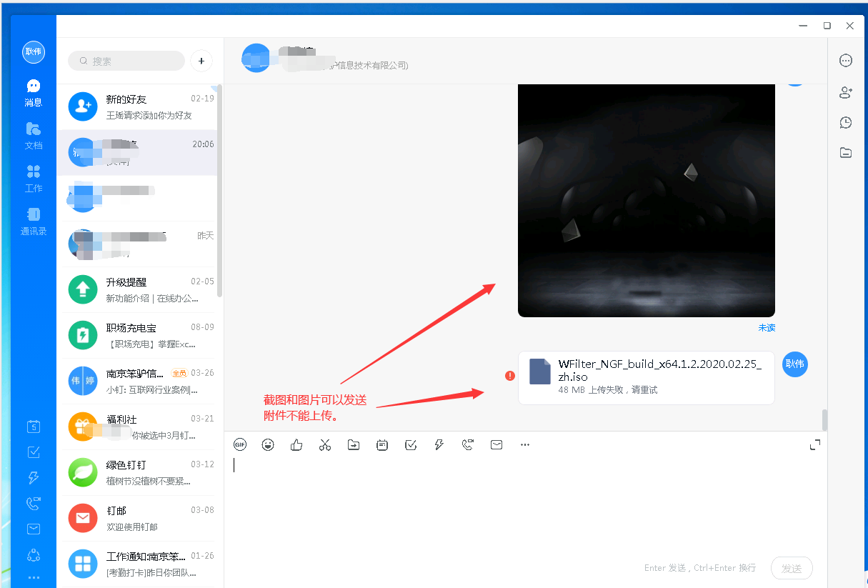Screen dimensions: 868x588
Task: Expand the chat input box to full size
Action: [x=814, y=445]
